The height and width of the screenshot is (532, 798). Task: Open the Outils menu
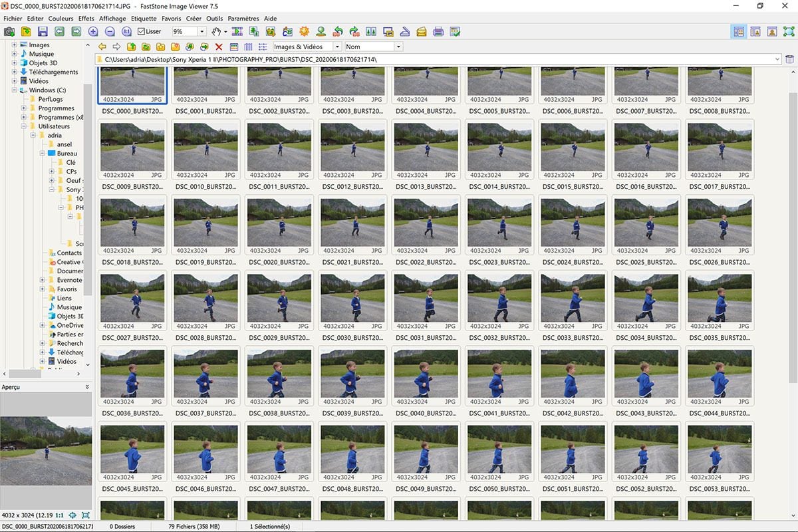[214, 19]
